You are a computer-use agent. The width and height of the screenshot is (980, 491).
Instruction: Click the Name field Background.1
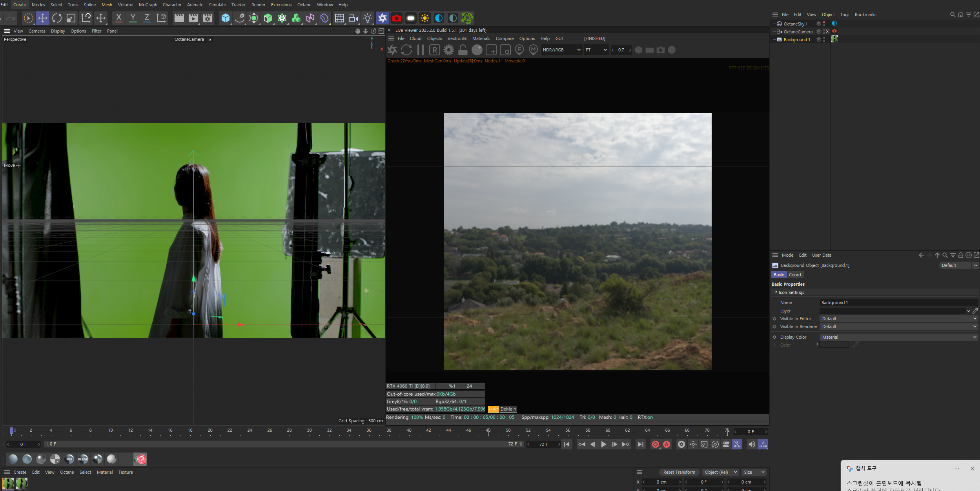tap(898, 303)
